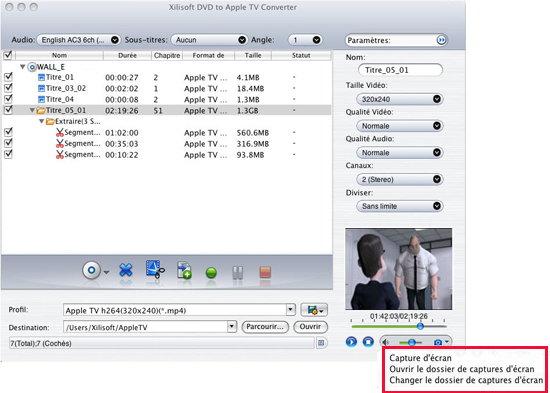Collapse the Titre_05_01 tree node

click(32, 111)
